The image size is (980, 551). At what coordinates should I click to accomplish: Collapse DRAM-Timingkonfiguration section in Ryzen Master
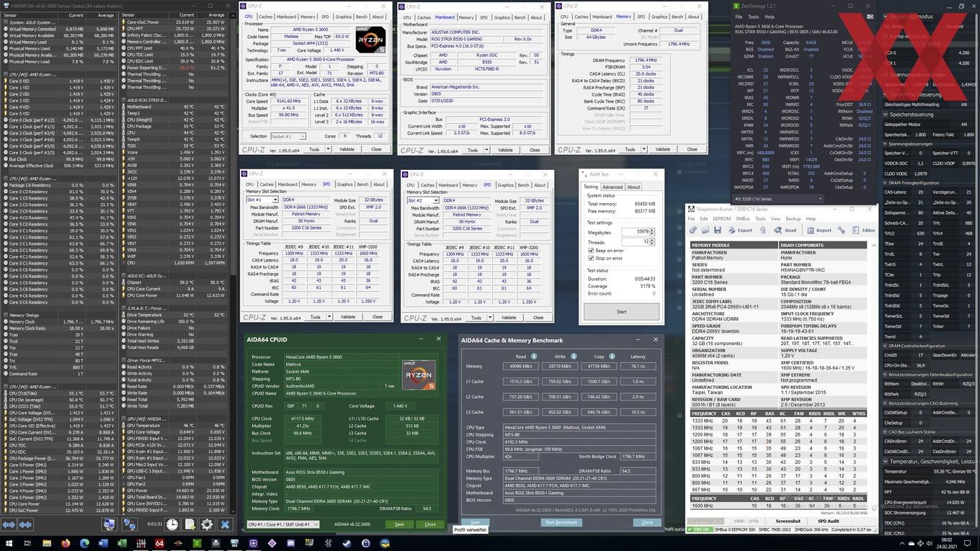pos(885,183)
